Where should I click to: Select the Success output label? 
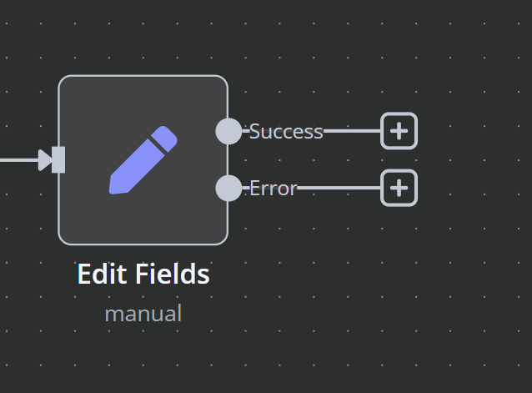point(286,131)
